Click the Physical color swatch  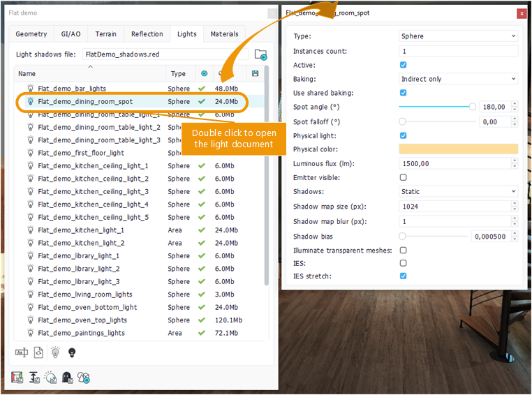(458, 149)
